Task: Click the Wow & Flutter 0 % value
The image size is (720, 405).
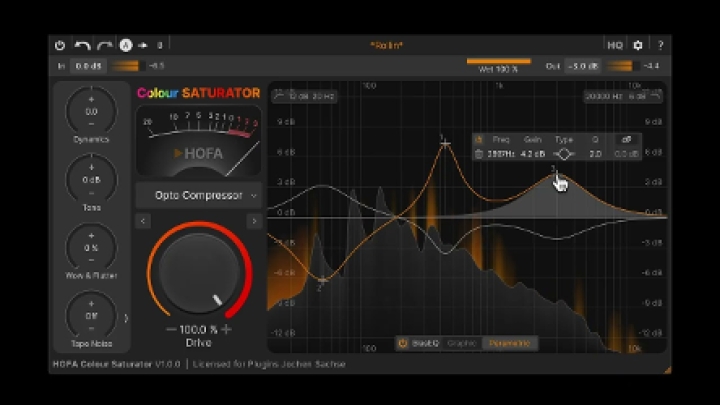Action: 91,248
